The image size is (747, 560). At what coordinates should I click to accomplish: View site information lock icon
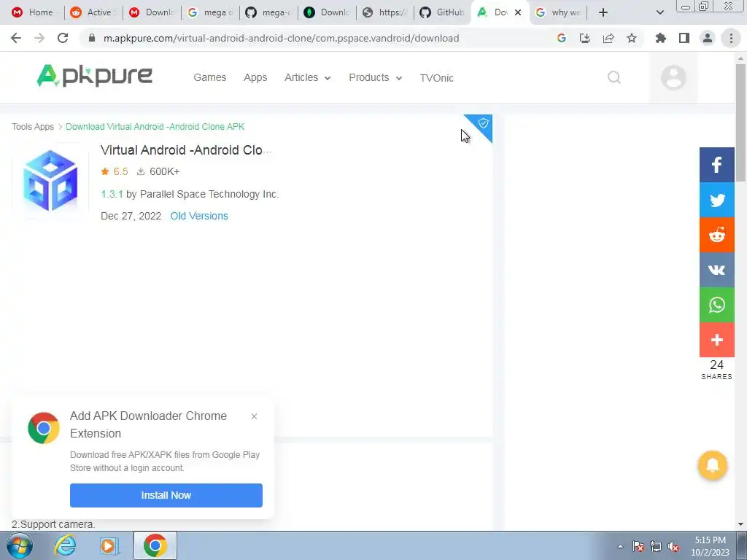(x=92, y=38)
